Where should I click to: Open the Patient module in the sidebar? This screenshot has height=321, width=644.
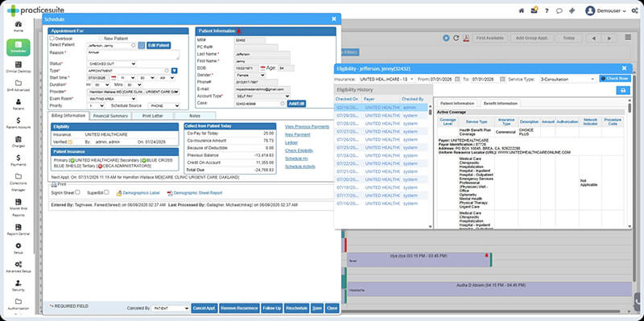point(18,105)
